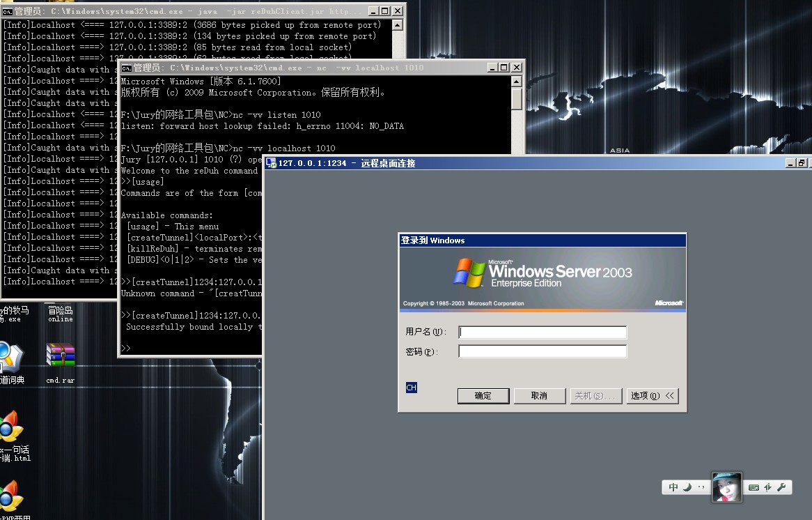812x520 pixels.
Task: Confirm login with the 确定 button
Action: 483,395
